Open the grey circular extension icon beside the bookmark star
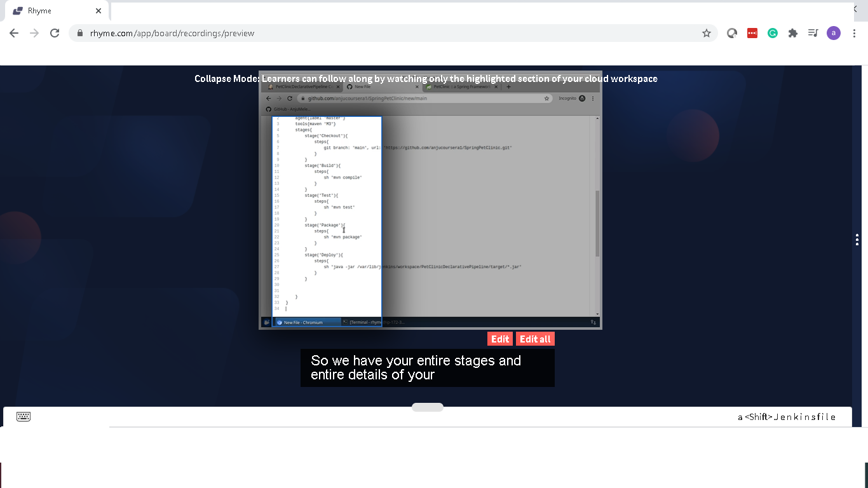 (x=732, y=33)
